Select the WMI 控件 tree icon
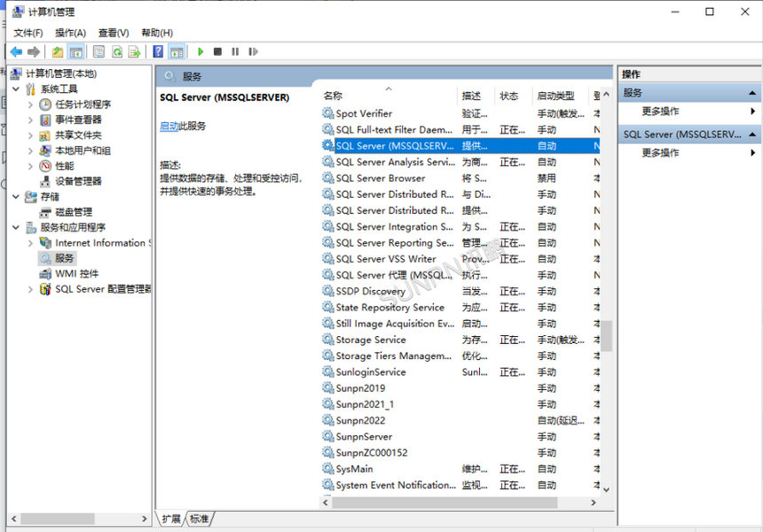 click(x=45, y=274)
